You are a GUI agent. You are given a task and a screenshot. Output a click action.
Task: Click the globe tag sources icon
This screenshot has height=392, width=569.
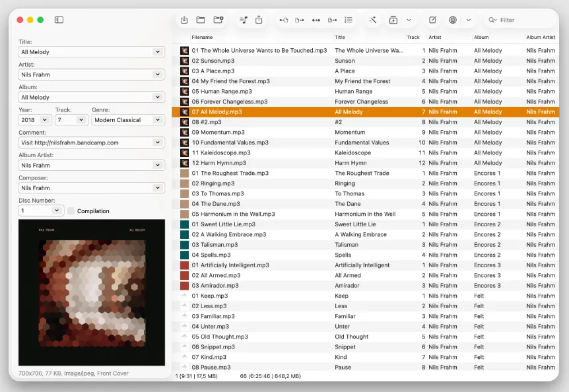pos(453,20)
